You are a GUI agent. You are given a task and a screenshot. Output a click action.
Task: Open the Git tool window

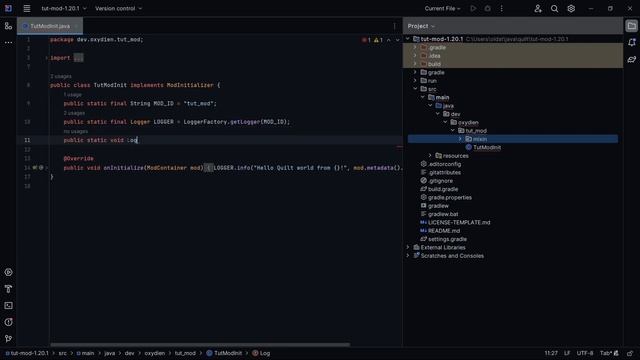click(8, 339)
